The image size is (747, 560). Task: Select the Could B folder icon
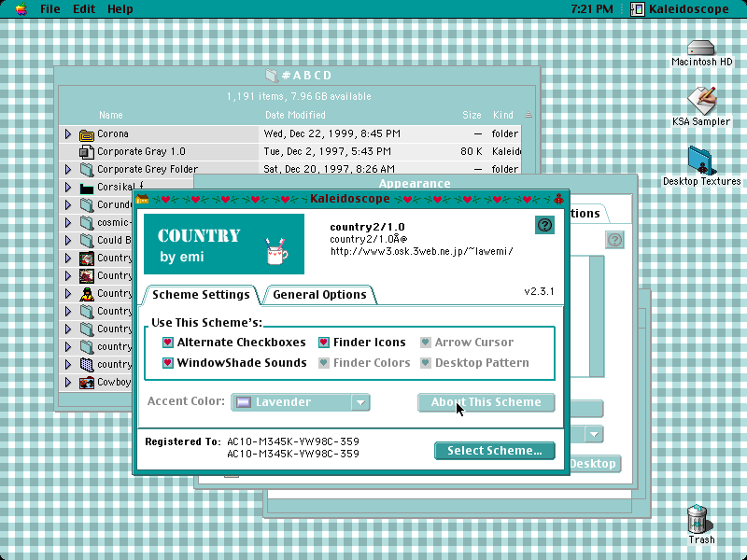(86, 241)
